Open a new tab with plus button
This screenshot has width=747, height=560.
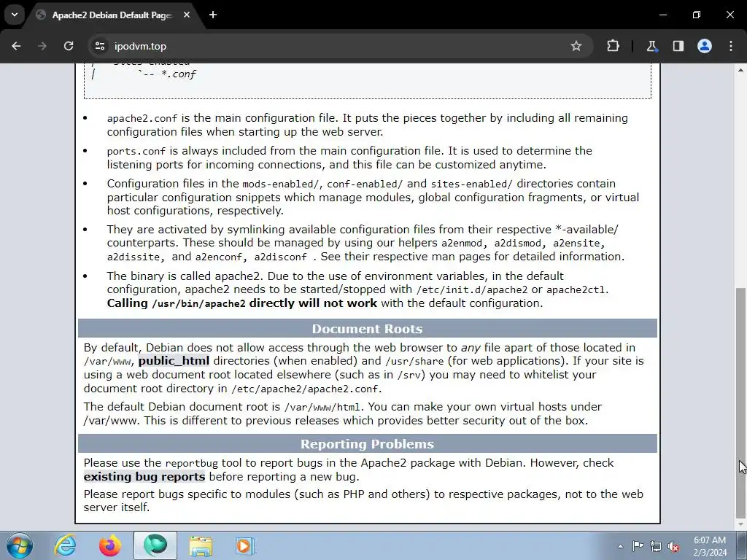pos(213,15)
